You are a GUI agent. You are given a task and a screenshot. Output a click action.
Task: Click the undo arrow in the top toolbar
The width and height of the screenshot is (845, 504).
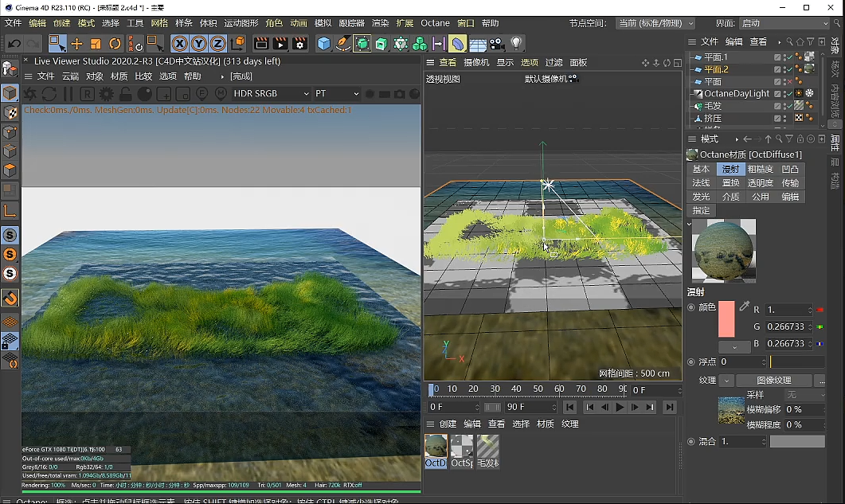(x=14, y=44)
